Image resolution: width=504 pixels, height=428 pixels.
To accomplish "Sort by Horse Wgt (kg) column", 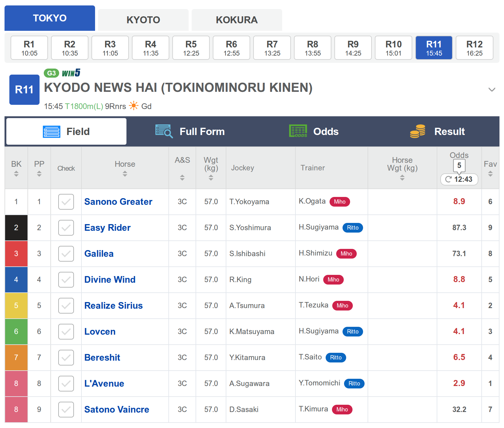I will (402, 178).
